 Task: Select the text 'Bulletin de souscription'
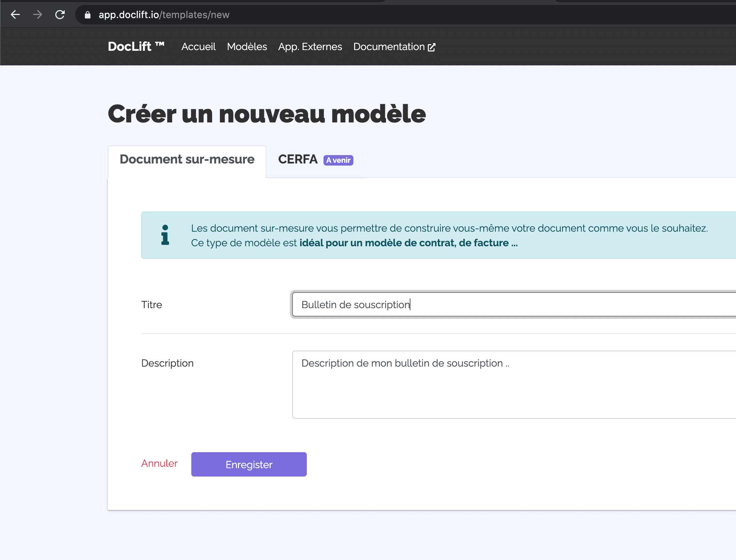355,304
